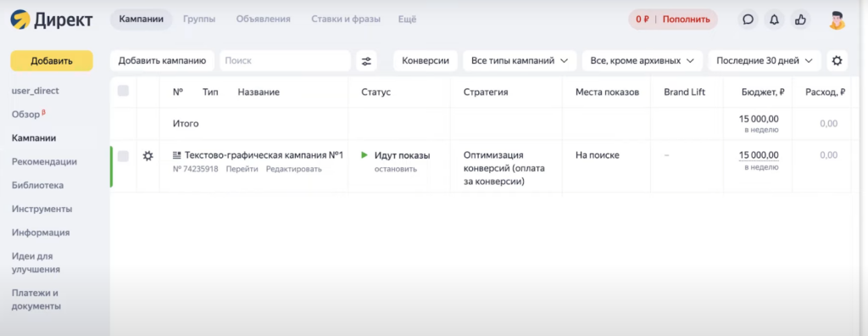
Task: Open the "Все, кроме архивных" dropdown
Action: pos(643,61)
